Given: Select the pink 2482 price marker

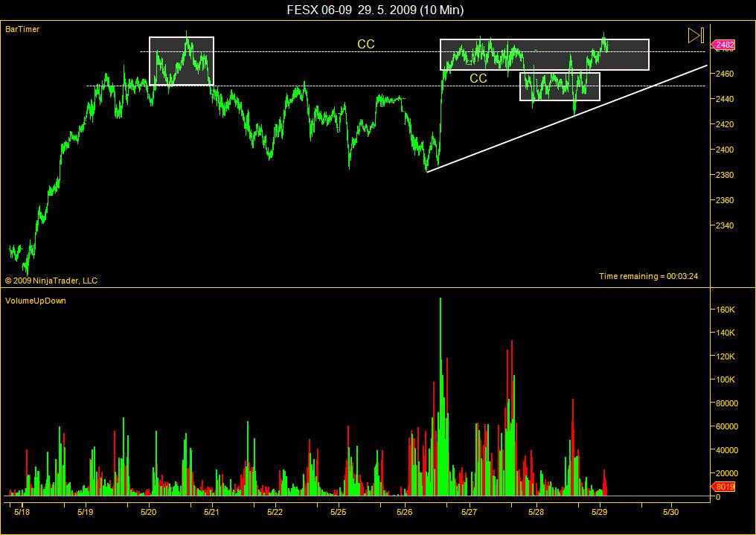Looking at the screenshot, I should pyautogui.click(x=723, y=45).
